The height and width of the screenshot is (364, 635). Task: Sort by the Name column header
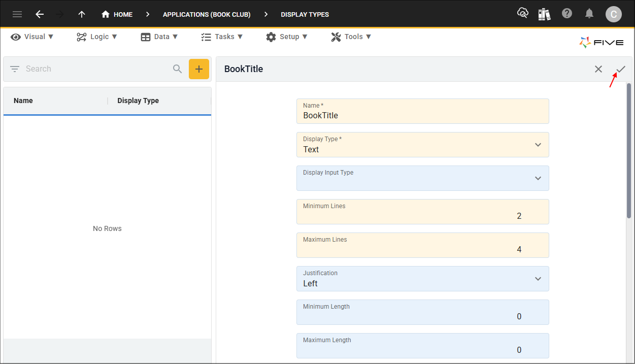[23, 101]
